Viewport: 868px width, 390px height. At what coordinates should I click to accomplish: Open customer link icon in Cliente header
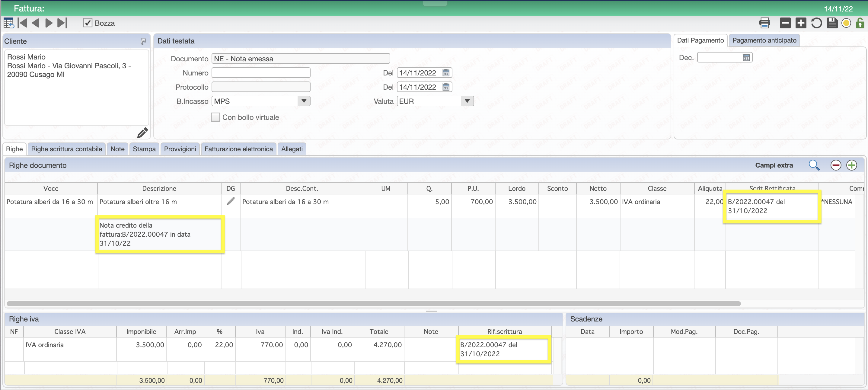[143, 41]
